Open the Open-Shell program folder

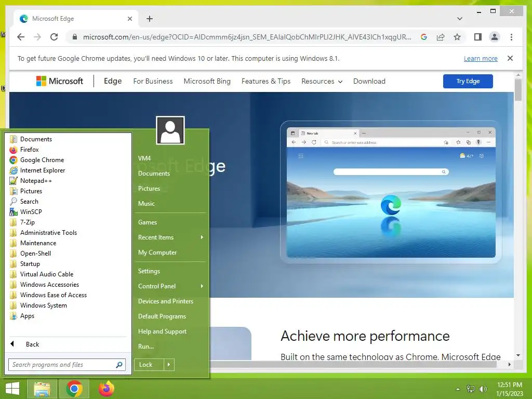coord(31,254)
